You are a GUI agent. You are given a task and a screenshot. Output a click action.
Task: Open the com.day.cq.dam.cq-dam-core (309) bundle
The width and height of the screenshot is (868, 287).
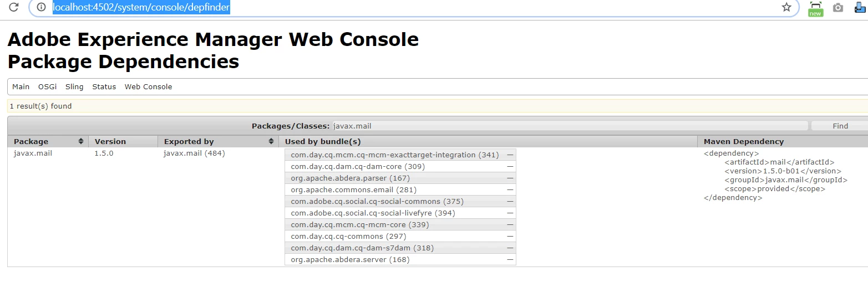click(358, 166)
